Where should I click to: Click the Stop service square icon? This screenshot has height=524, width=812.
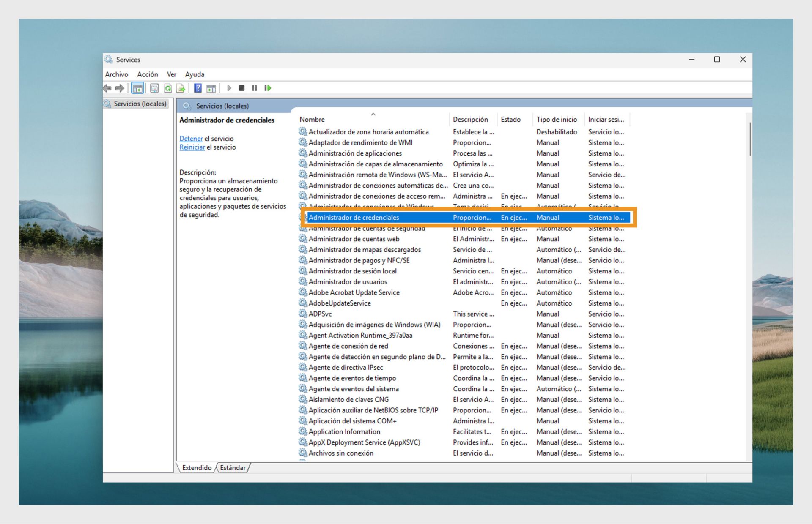pyautogui.click(x=241, y=88)
